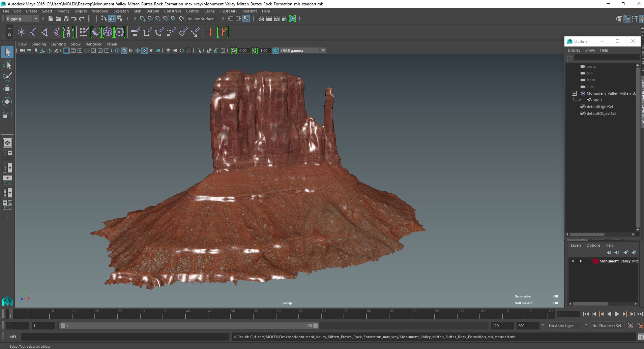Screen dimensions: 644x349
Task: Toggle layer playback P box
Action: click(581, 261)
